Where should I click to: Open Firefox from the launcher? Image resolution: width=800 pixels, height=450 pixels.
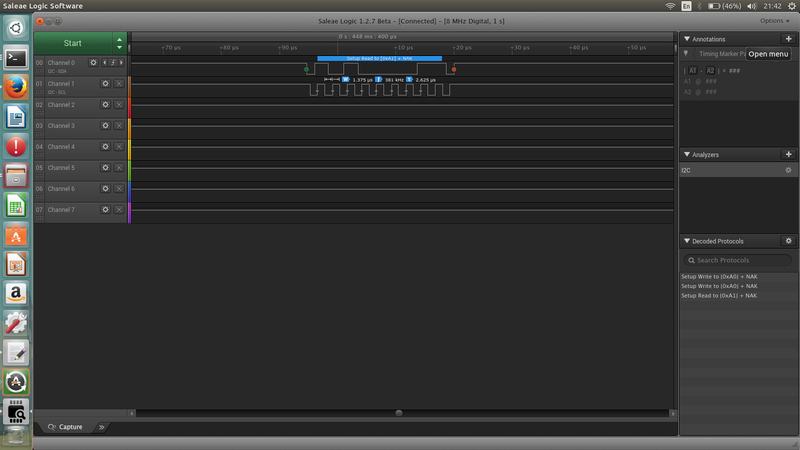16,87
